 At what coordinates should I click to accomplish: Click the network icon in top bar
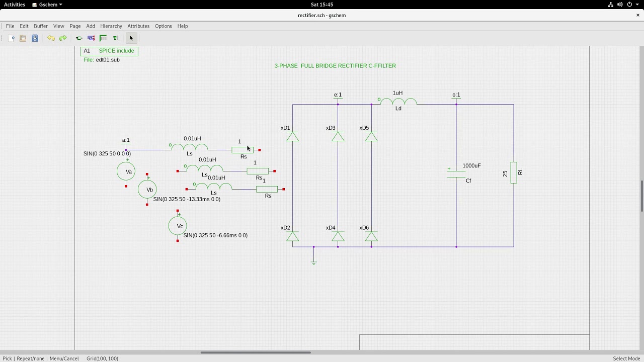point(611,5)
